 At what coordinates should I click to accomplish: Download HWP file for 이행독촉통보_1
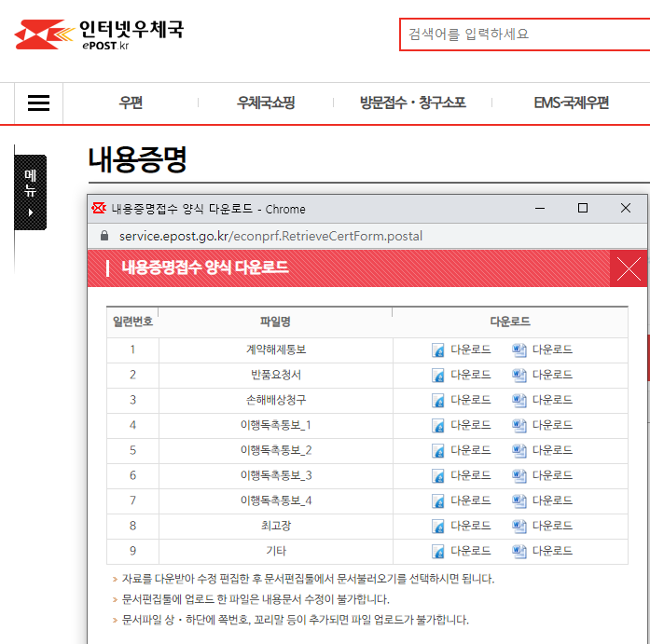point(461,425)
